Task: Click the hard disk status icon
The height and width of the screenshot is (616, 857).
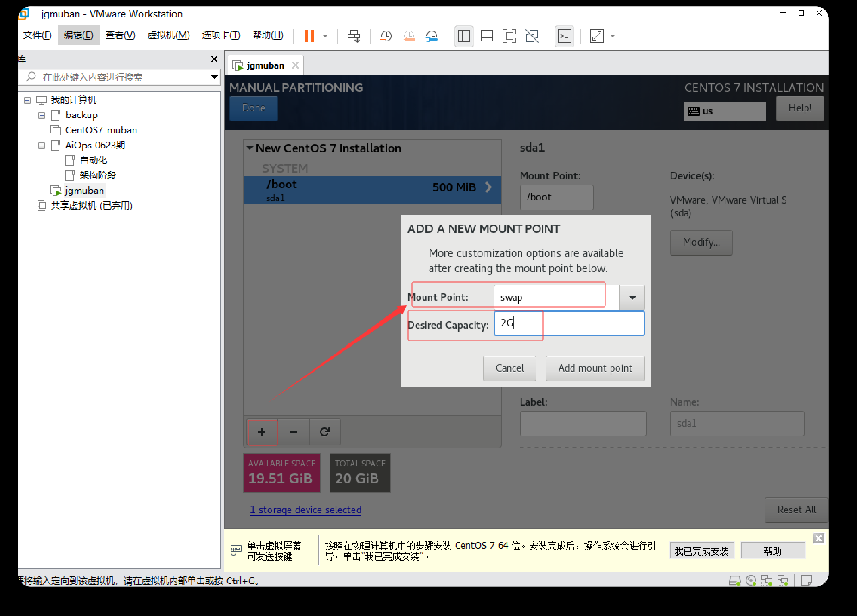Action: 735,581
